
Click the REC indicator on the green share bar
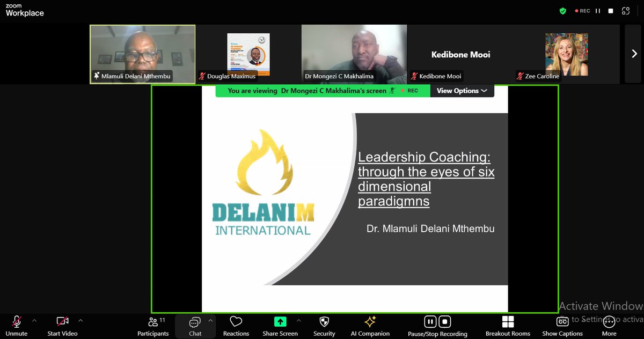409,91
